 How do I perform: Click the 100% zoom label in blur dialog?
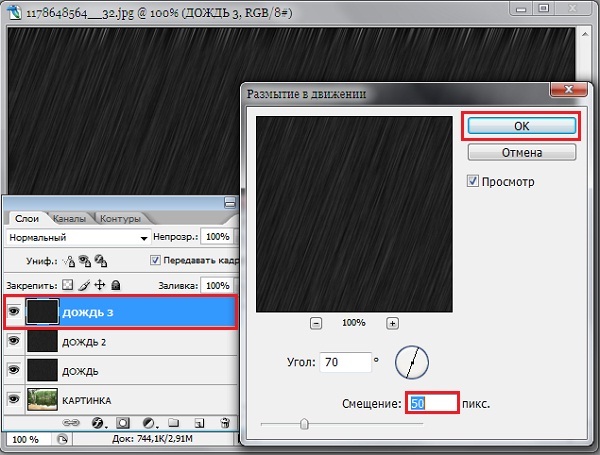tap(354, 323)
